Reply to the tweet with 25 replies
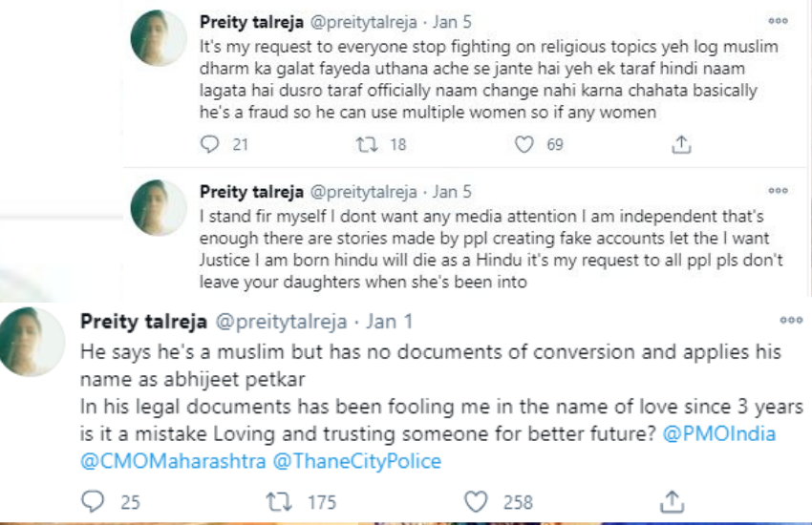Image resolution: width=812 pixels, height=525 pixels. point(93,501)
